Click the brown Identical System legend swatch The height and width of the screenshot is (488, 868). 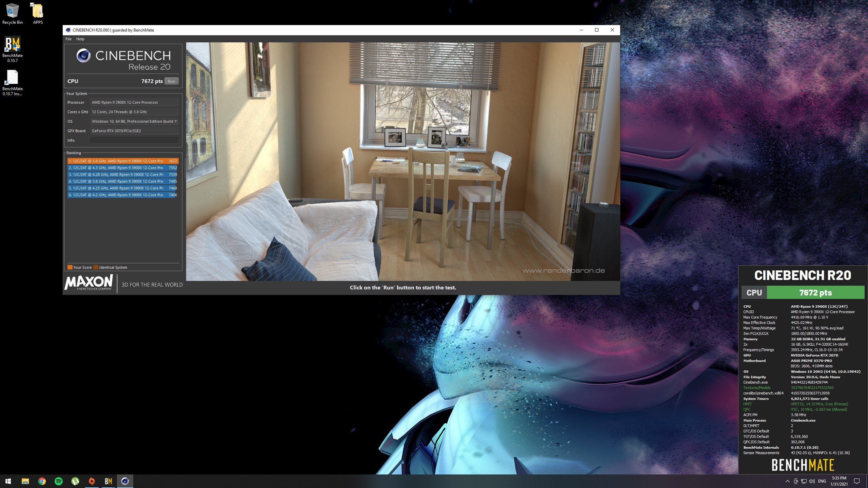coord(96,267)
